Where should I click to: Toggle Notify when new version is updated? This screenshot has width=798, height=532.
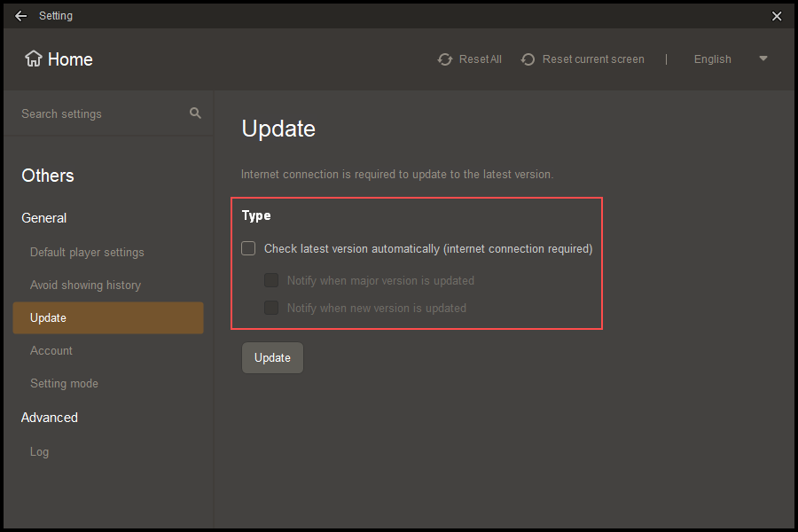coord(271,308)
